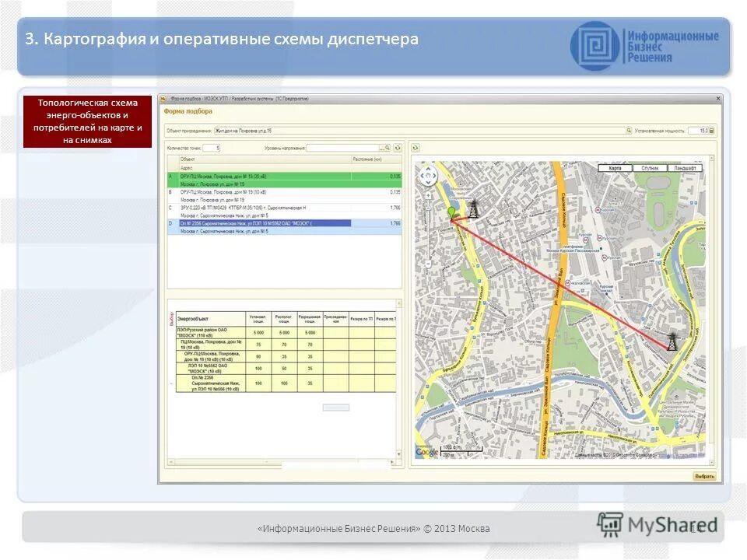This screenshot has height=560, width=747.
Task: Click the Выбор vertical label in lower table
Action: coord(171,319)
